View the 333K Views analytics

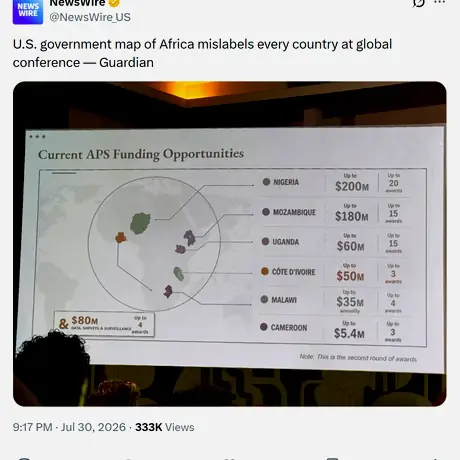click(x=165, y=427)
